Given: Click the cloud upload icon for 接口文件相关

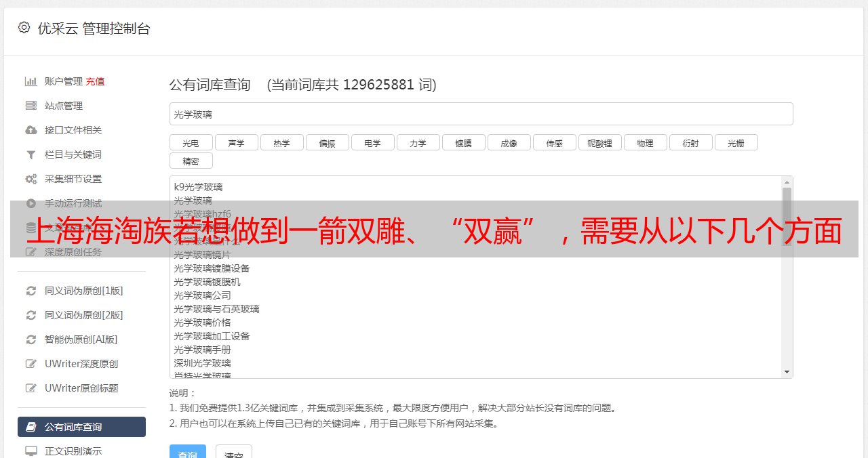Looking at the screenshot, I should (31, 130).
